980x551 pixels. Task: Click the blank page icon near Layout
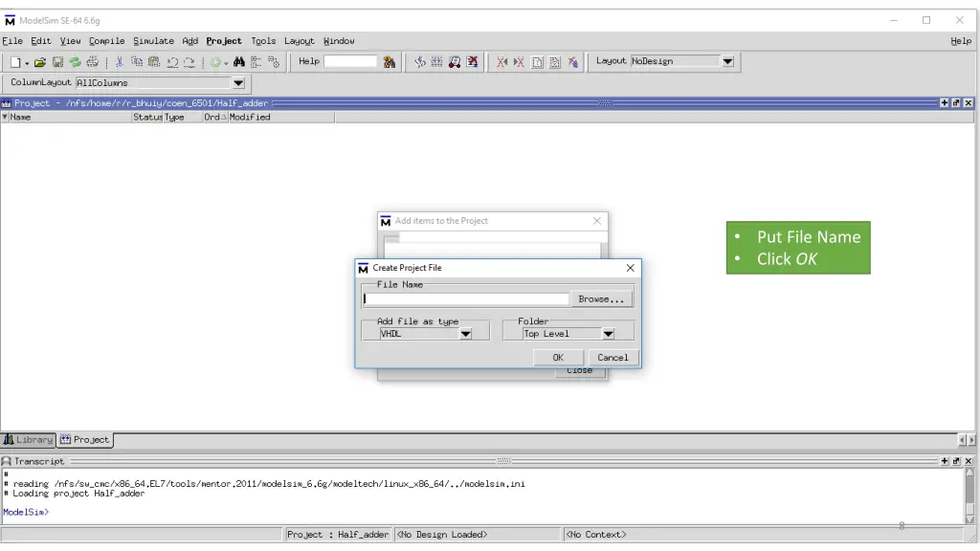(x=537, y=62)
